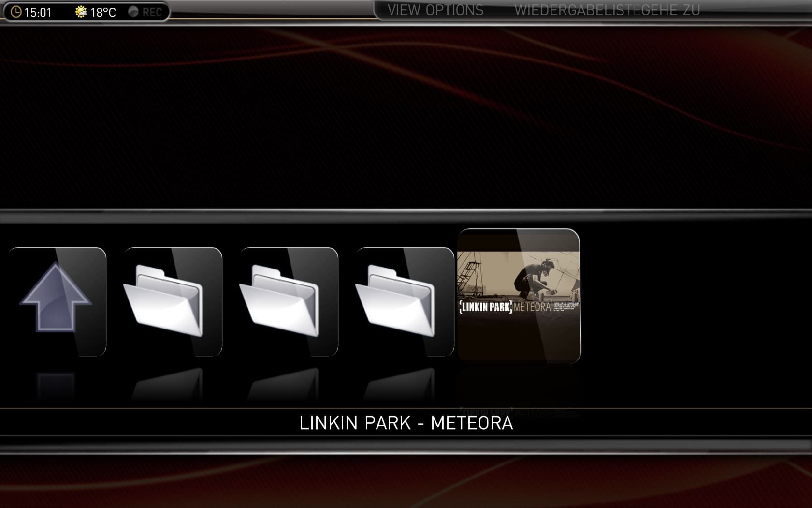The width and height of the screenshot is (812, 508).
Task: Click the crouching figure on album art
Action: click(535, 279)
